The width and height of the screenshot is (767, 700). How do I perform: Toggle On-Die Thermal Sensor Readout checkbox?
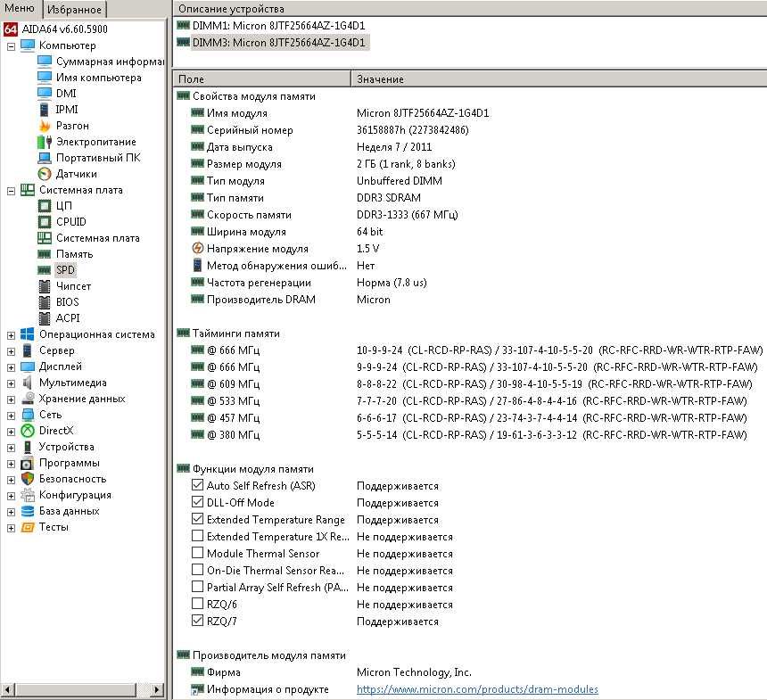(x=198, y=570)
